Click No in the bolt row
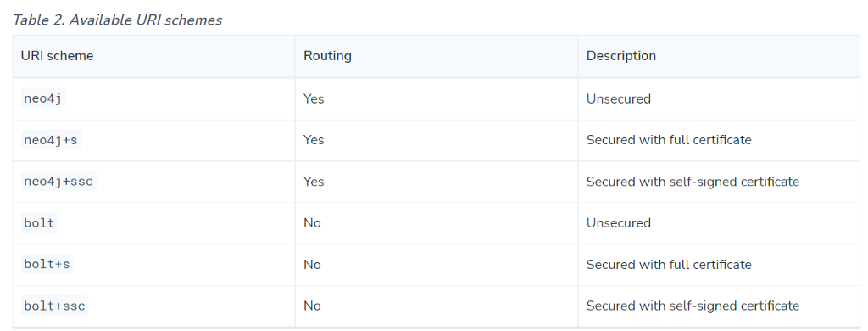868x331 pixels. (x=312, y=223)
